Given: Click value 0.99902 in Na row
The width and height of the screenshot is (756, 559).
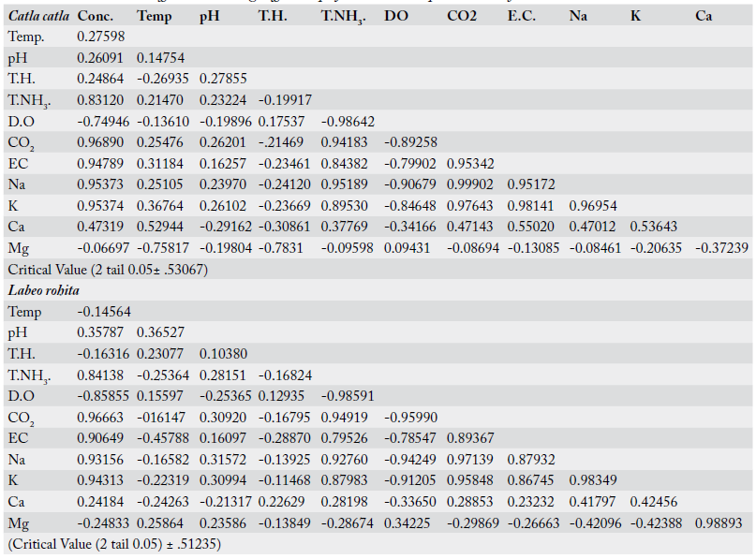Looking at the screenshot, I should (x=470, y=184).
